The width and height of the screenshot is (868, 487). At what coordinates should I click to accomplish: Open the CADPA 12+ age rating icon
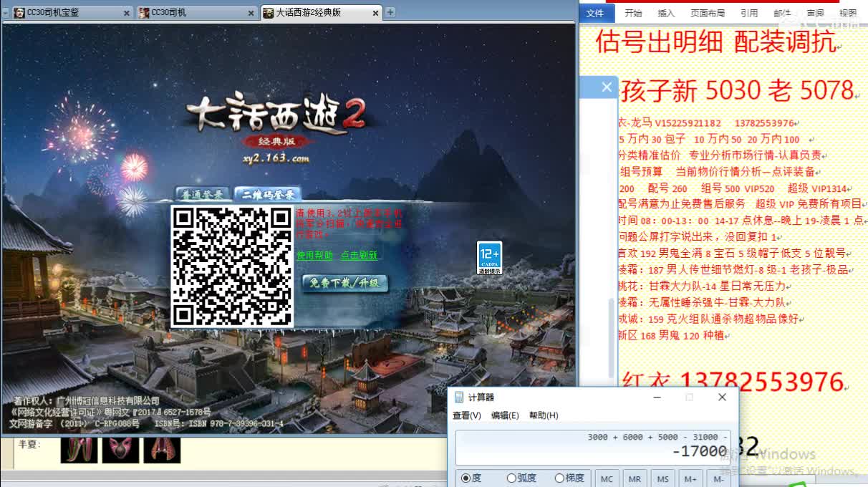pyautogui.click(x=490, y=258)
